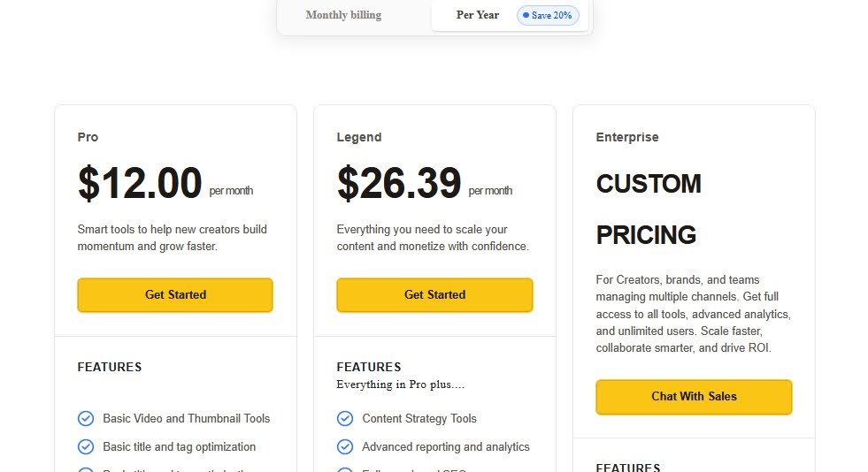Select the Per Year billing option
868x472 pixels.
(x=478, y=15)
